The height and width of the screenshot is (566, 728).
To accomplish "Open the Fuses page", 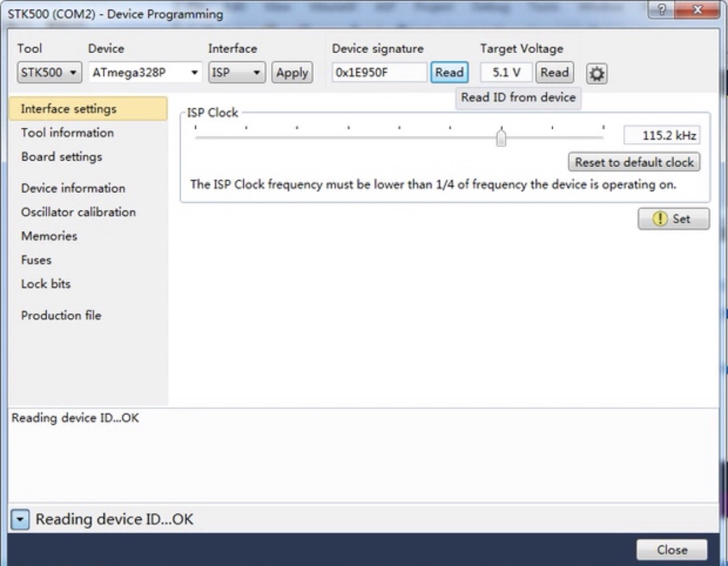I will click(36, 260).
